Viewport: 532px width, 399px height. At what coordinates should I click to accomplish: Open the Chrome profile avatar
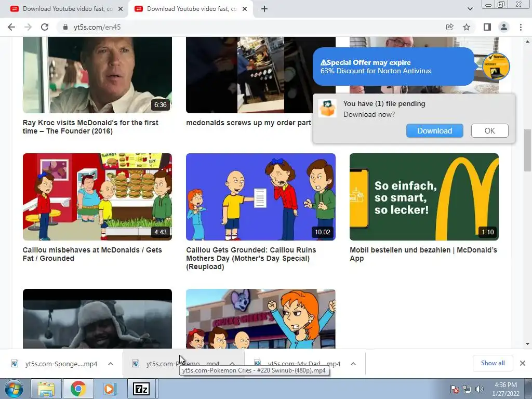(x=504, y=27)
